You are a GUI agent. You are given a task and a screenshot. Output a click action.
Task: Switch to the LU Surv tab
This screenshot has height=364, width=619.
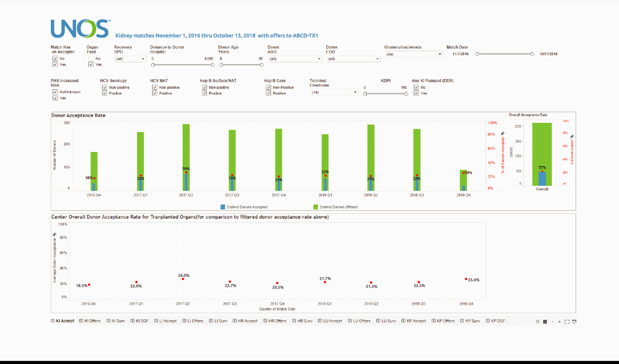[386, 321]
